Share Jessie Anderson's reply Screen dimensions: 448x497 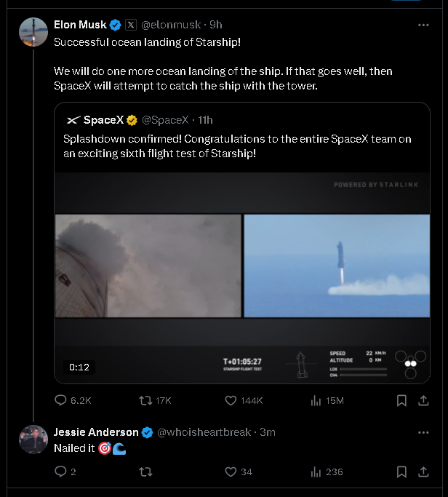(x=423, y=472)
